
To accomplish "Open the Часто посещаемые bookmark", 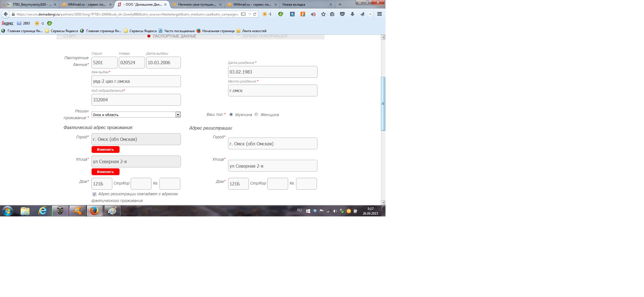I will point(177,31).
